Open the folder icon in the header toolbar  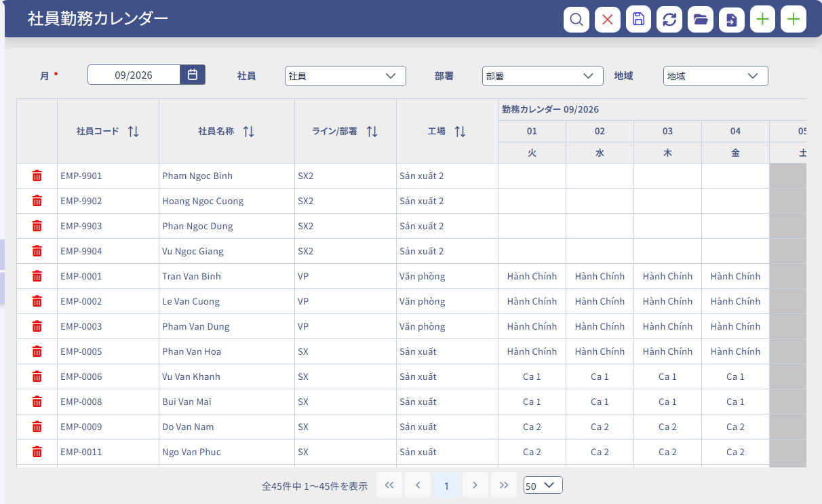coord(701,20)
